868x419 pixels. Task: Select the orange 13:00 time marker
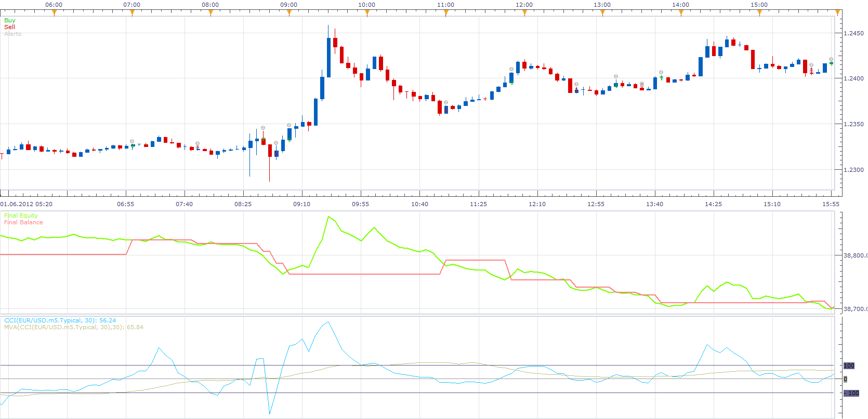602,13
